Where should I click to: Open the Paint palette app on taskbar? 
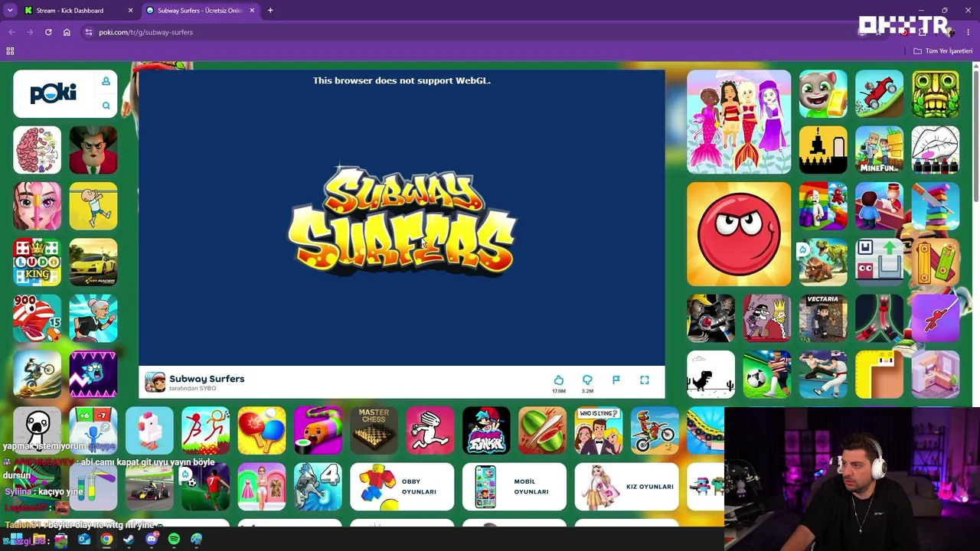[x=197, y=540]
